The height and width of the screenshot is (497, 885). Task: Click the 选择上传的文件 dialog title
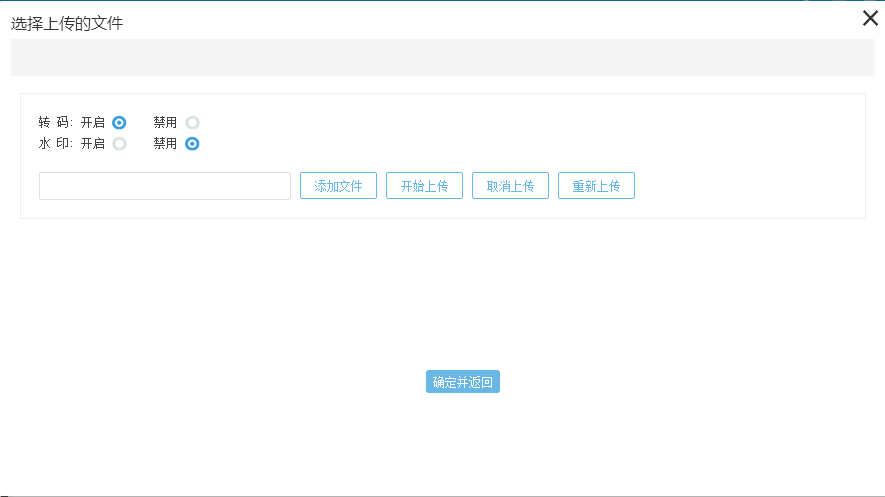67,23
